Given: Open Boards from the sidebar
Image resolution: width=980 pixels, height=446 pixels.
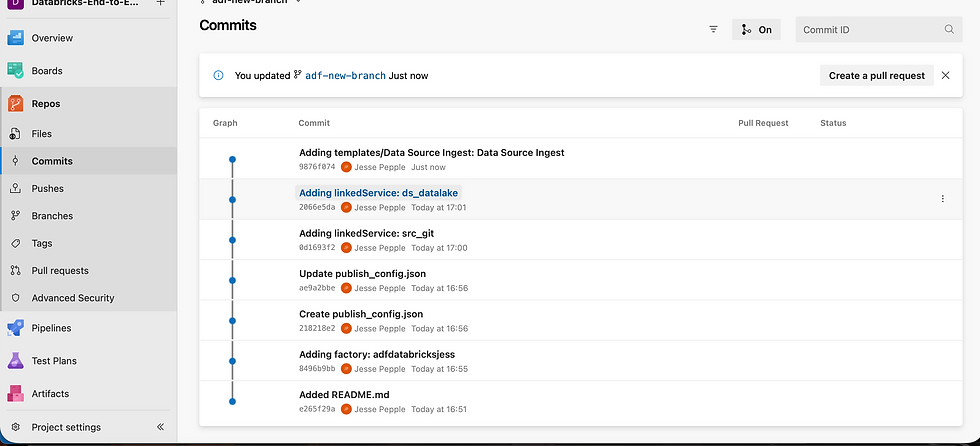Looking at the screenshot, I should pos(16,71).
